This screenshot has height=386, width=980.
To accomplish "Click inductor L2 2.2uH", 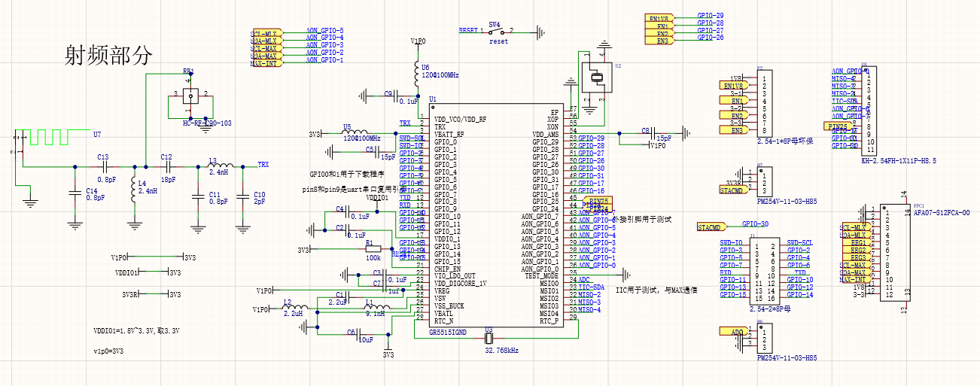I will pos(293,308).
